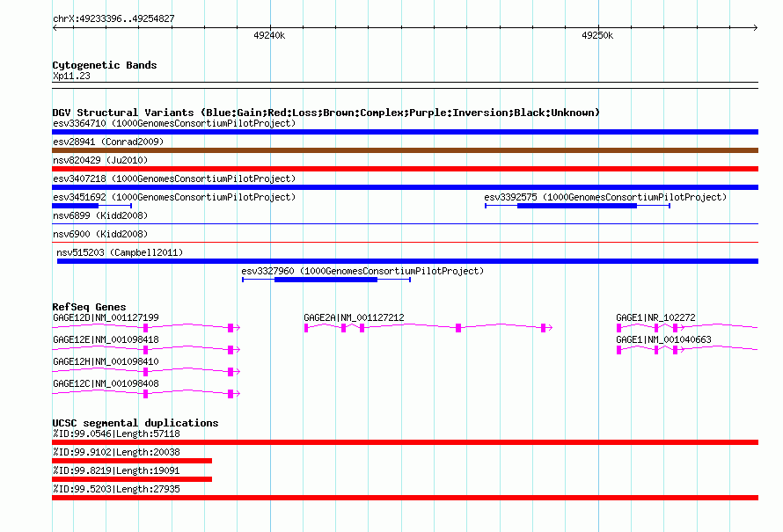Select the DGV Structural Variants track title
Viewport: 783px width, 532px height.
point(326,113)
